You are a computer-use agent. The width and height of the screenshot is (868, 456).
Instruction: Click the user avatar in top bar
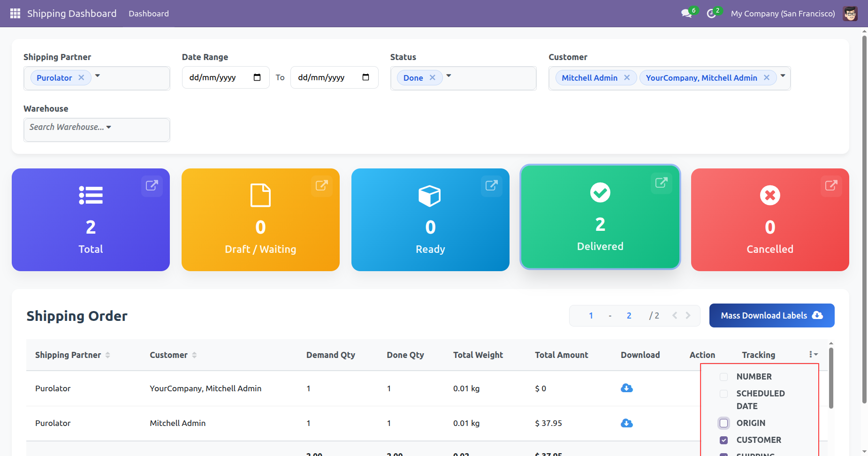click(850, 14)
